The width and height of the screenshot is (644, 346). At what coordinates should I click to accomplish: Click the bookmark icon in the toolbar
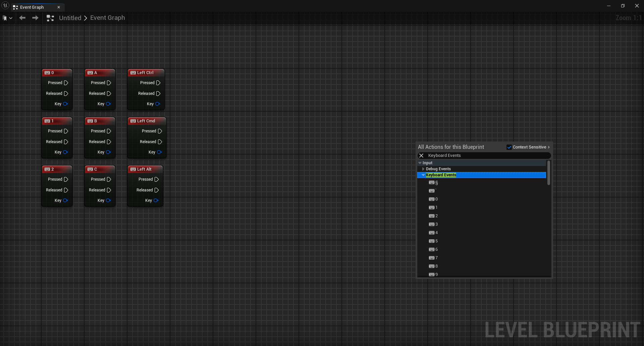(x=5, y=18)
